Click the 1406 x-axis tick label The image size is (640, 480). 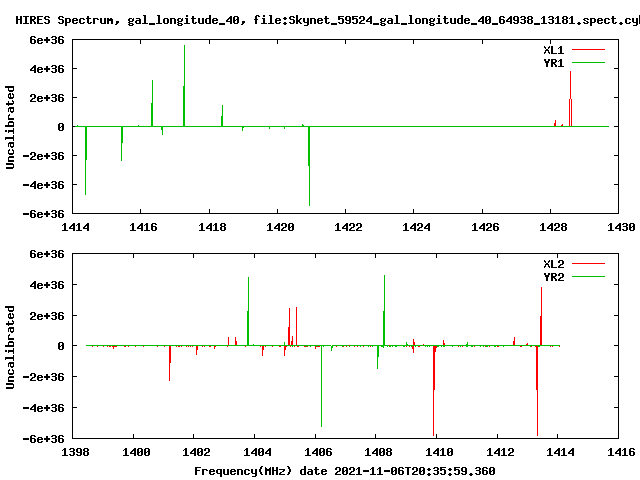pos(318,452)
